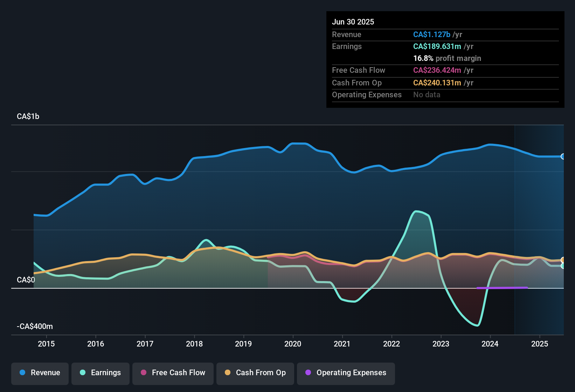Click the CA$189.631m earnings value
This screenshot has height=392, width=575.
437,46
